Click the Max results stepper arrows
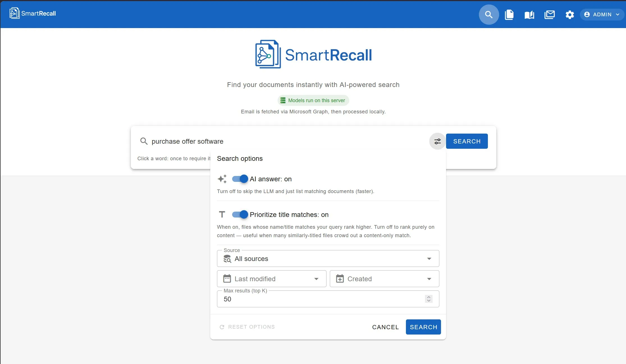The image size is (626, 364). [428, 299]
